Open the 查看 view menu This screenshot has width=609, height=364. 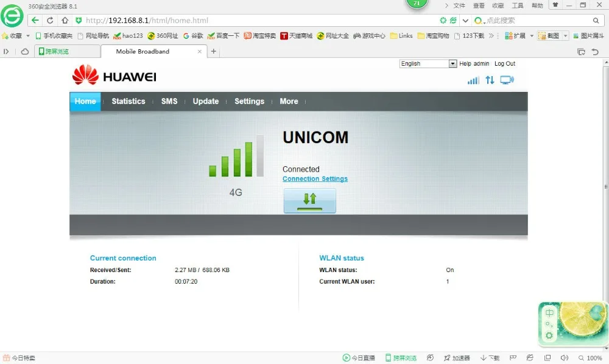pos(479,5)
